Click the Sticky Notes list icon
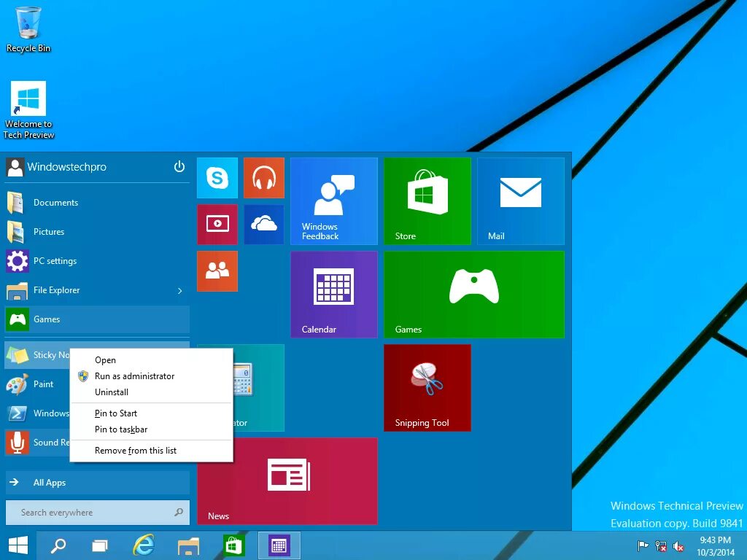The height and width of the screenshot is (560, 747). [x=18, y=355]
